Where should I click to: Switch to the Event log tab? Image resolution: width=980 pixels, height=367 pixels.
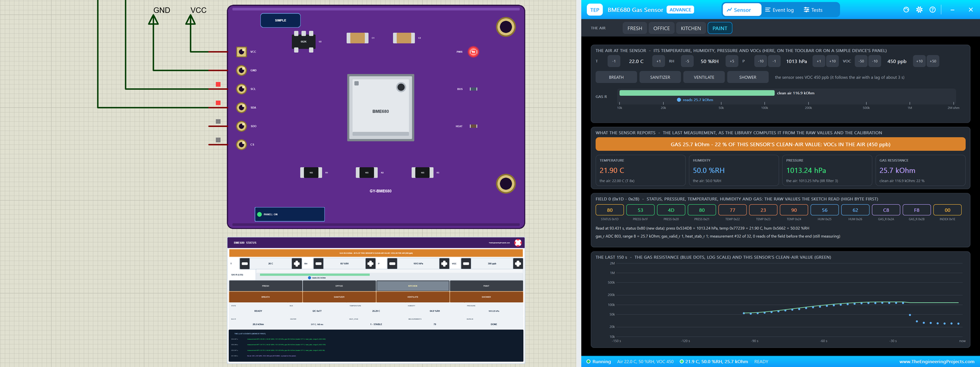pyautogui.click(x=779, y=10)
